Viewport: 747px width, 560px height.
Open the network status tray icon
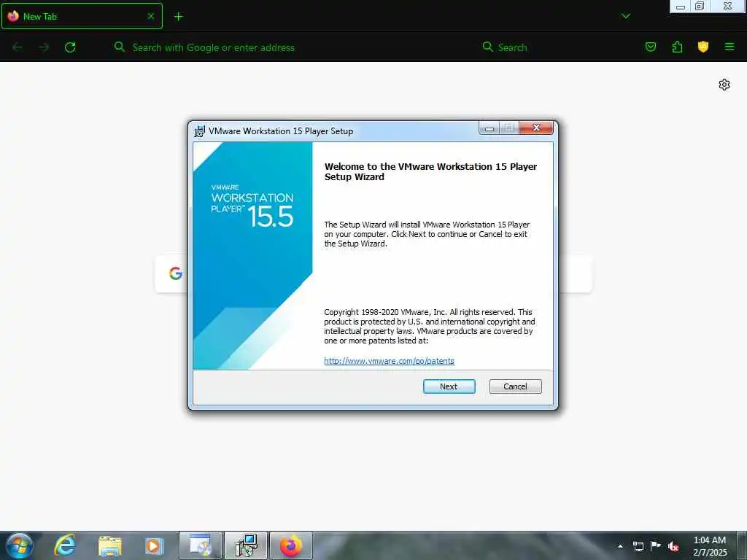click(638, 546)
